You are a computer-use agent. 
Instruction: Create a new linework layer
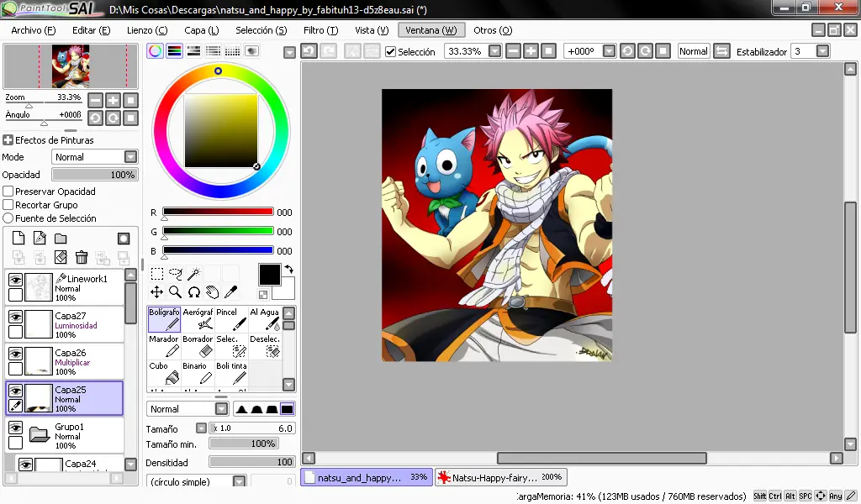pyautogui.click(x=40, y=238)
